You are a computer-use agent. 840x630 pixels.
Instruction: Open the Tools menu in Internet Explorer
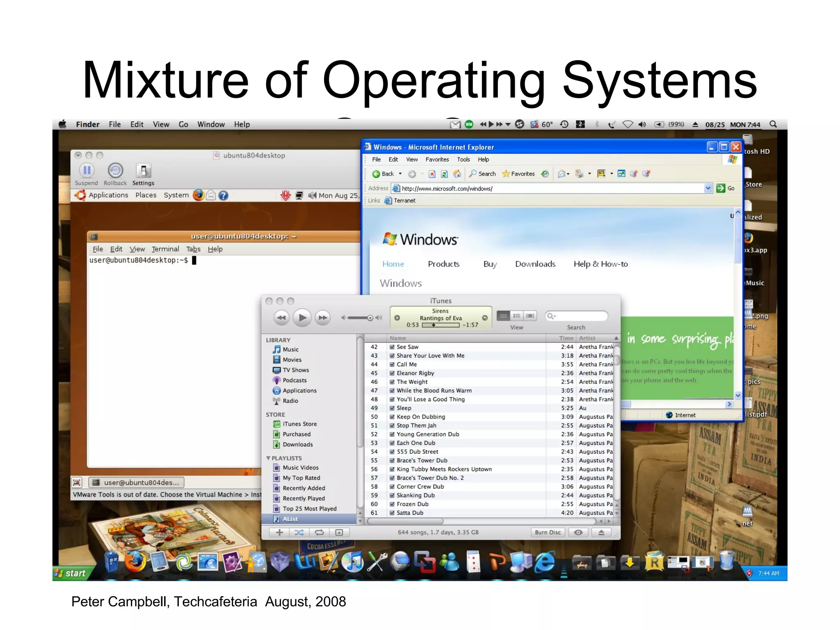click(463, 160)
